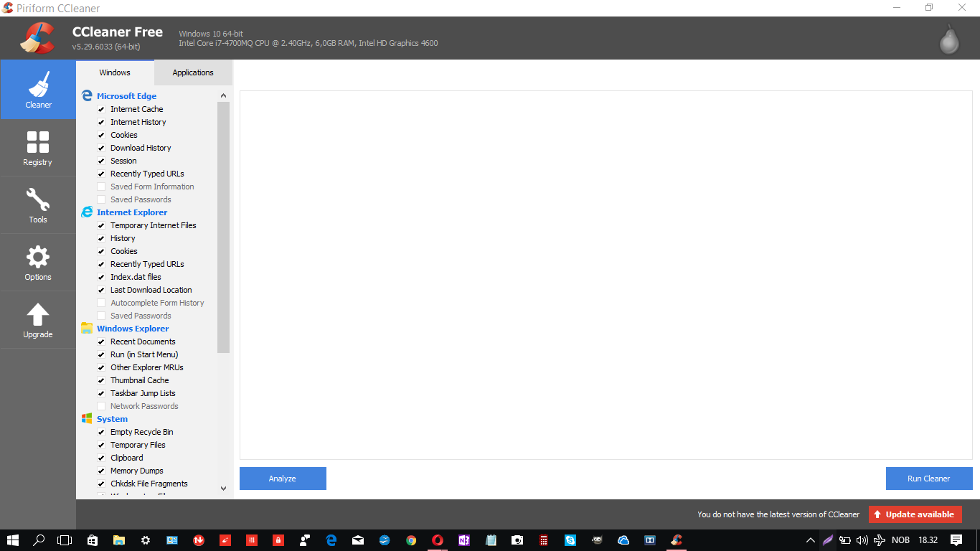
Task: Click the cleaner list scrollbar up arrow
Action: (223, 95)
